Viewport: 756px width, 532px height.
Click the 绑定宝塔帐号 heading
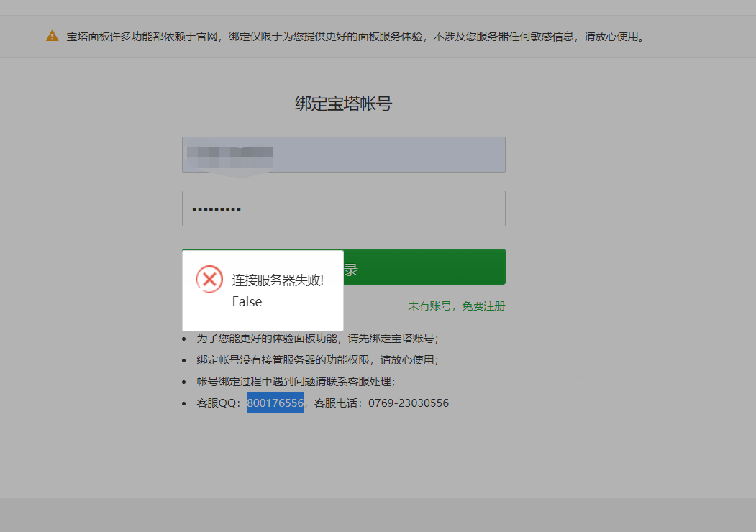tap(344, 104)
